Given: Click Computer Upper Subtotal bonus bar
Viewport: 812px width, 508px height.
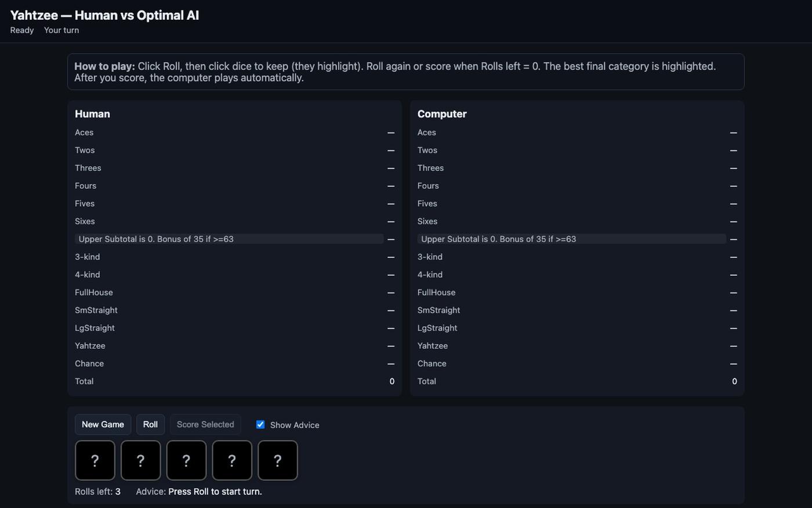Looking at the screenshot, I should coord(572,239).
